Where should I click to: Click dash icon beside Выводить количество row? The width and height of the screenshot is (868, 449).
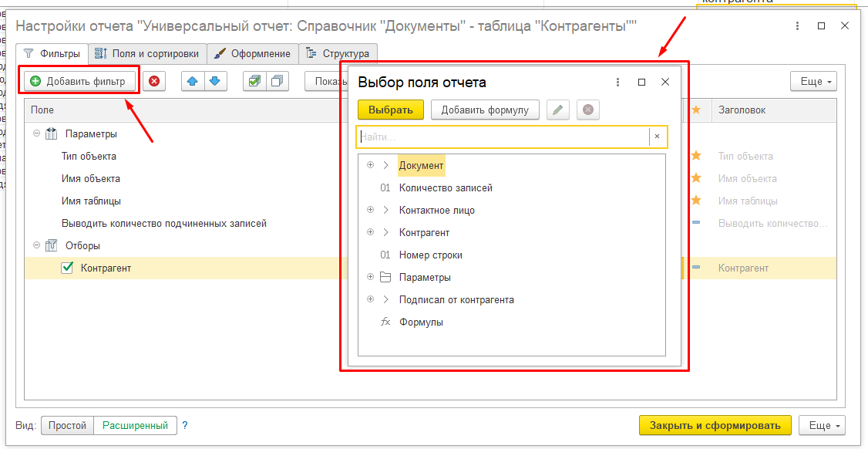(x=696, y=223)
